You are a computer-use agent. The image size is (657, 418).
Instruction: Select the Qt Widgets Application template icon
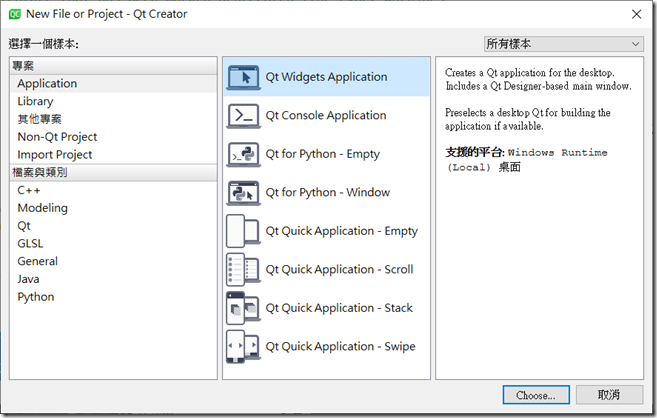[243, 77]
